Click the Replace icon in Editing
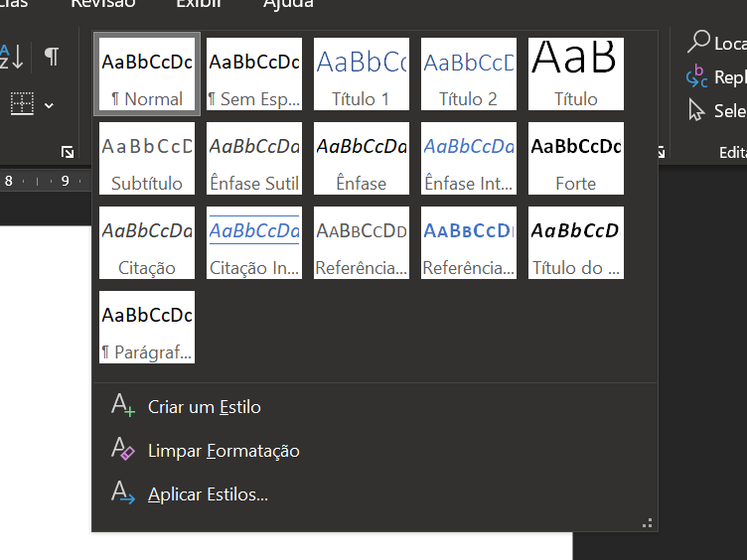Screen dimensions: 747x560 pyautogui.click(x=697, y=76)
